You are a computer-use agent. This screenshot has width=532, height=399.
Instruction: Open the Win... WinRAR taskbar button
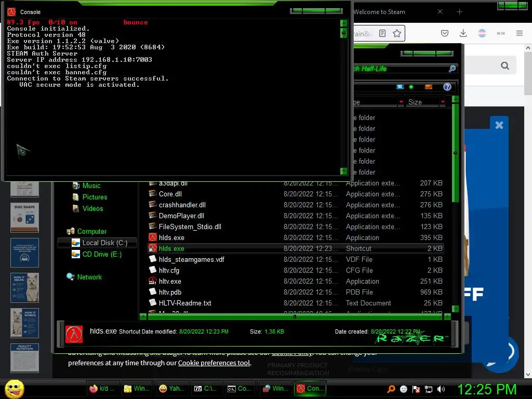pos(275,389)
